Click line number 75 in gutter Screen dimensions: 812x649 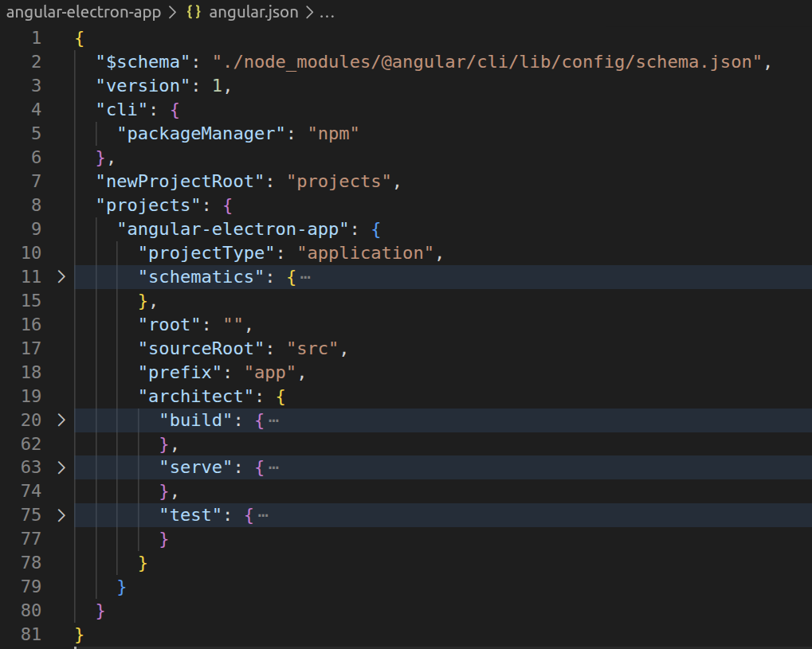[31, 515]
